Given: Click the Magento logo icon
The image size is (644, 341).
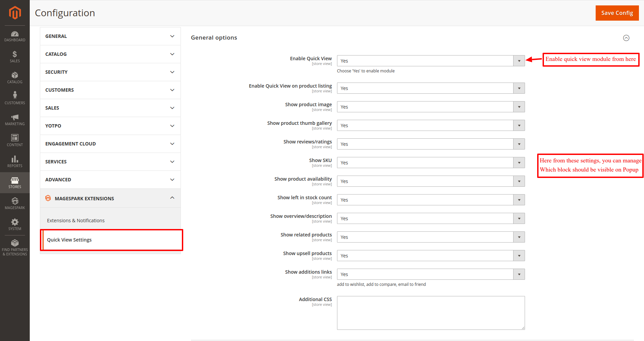Looking at the screenshot, I should pyautogui.click(x=15, y=13).
